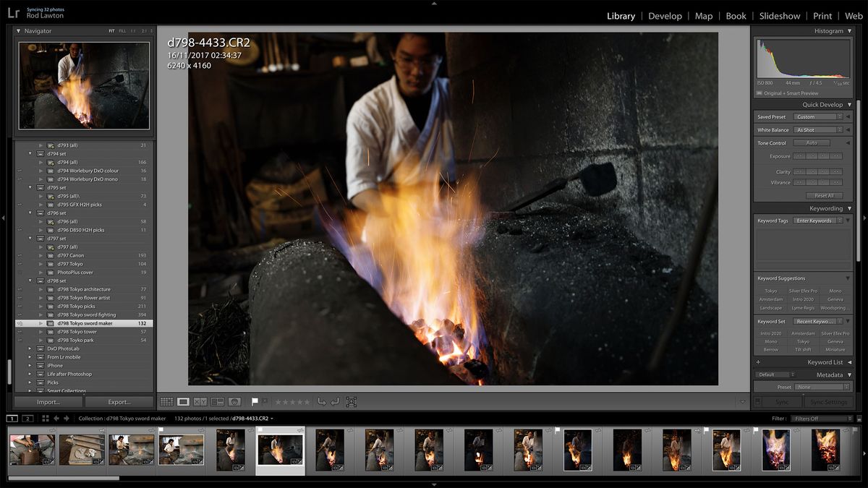This screenshot has width=868, height=488.
Task: Select Loupe view icon in toolbar
Action: coord(183,401)
